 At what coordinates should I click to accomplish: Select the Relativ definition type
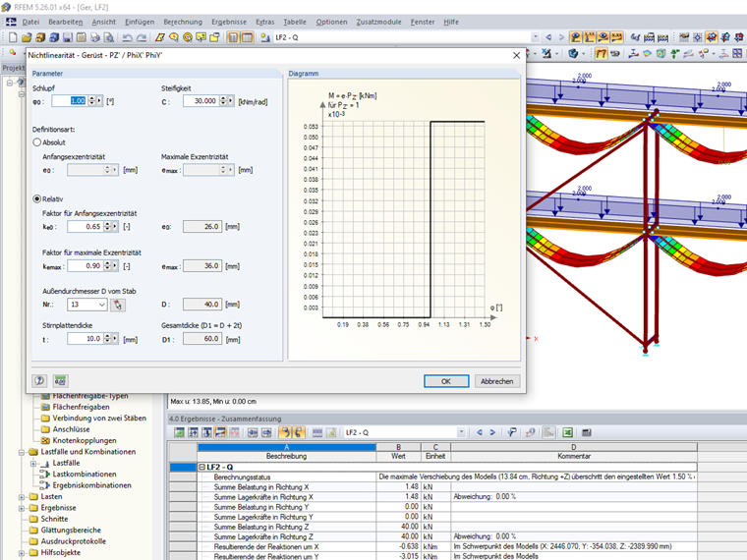36,199
